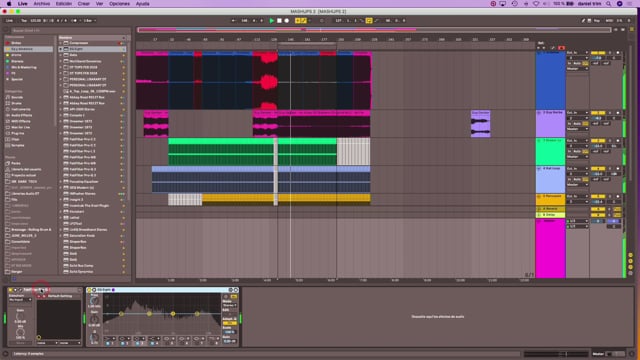Open the Live application menu
The width and height of the screenshot is (640, 360).
(x=22, y=4)
